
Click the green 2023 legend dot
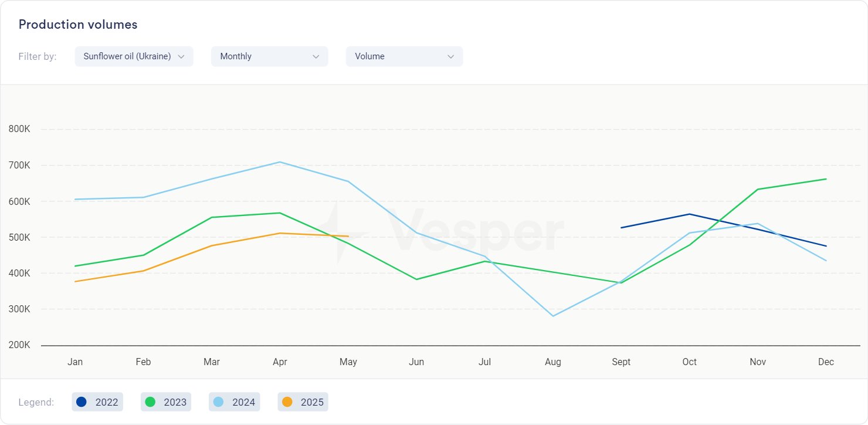(150, 402)
